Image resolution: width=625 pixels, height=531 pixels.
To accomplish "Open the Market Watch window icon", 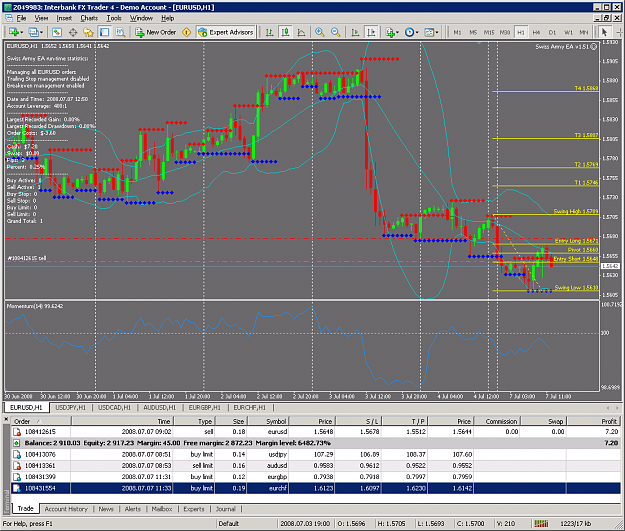I will click(x=57, y=32).
